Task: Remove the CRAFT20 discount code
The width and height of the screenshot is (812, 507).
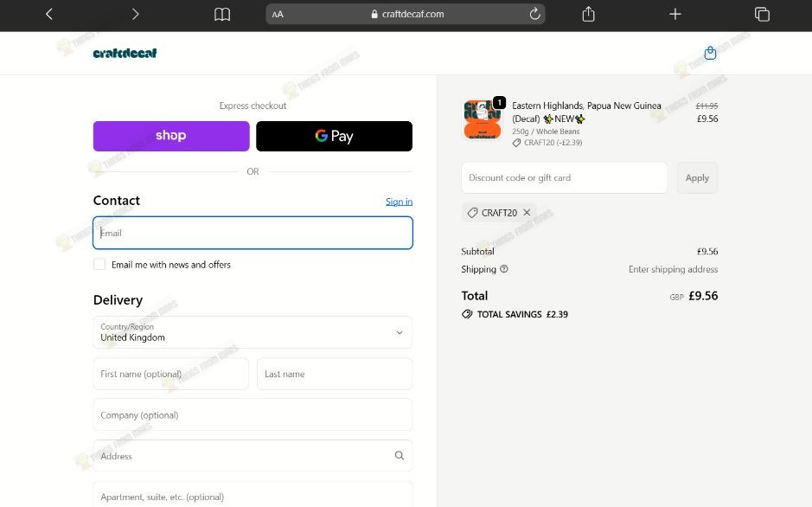Action: tap(527, 212)
